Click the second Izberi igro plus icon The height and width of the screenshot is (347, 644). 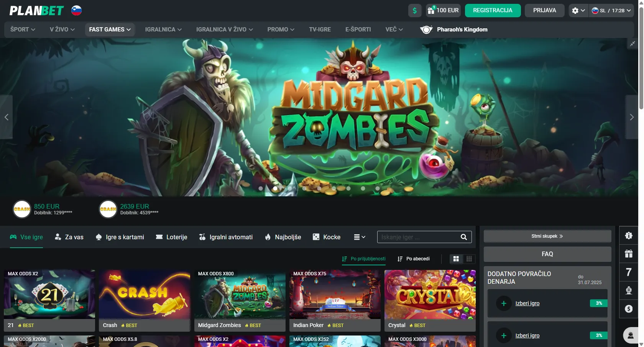(x=504, y=335)
